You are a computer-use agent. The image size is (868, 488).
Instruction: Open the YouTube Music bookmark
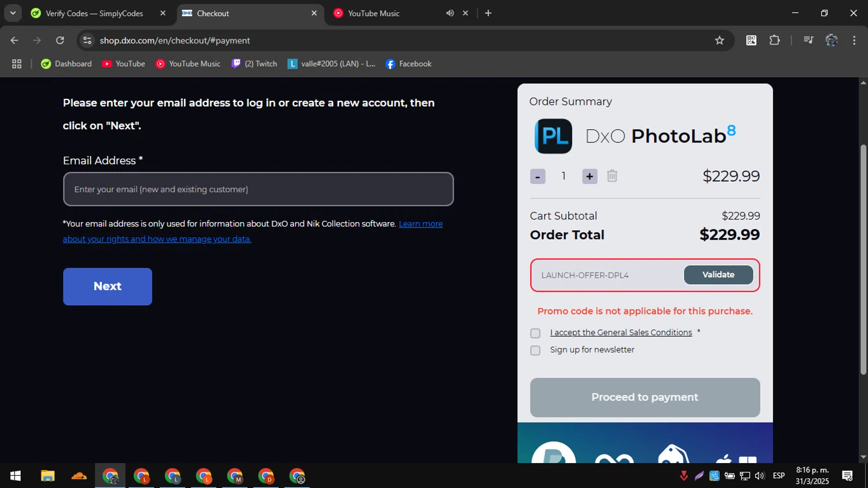[x=188, y=64]
